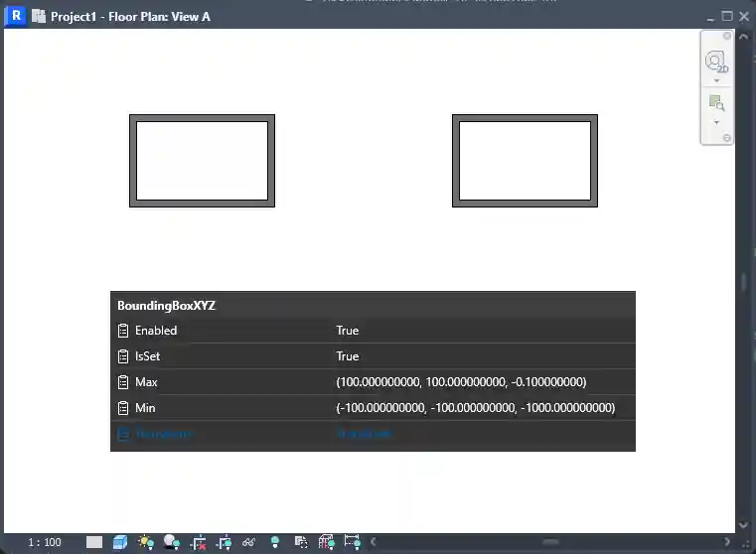Expand the Steering Wheel dropdown arrow

tap(716, 81)
